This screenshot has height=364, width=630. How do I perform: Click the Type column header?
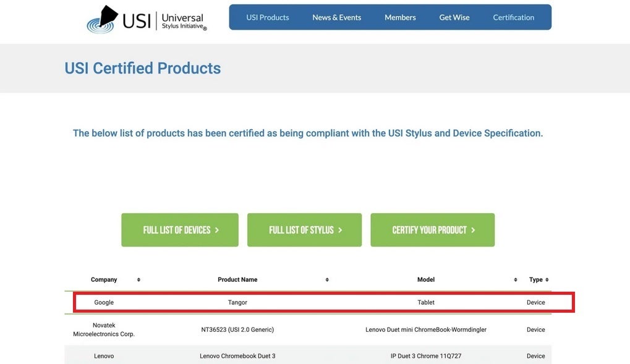pos(536,279)
